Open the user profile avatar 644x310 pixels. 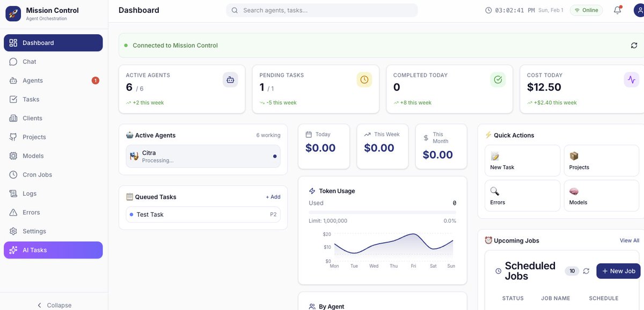point(639,10)
